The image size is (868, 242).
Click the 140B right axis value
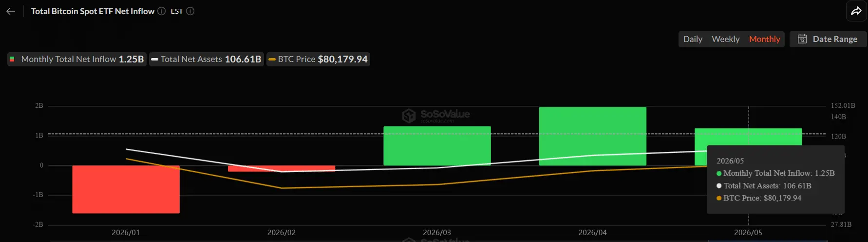click(x=838, y=117)
